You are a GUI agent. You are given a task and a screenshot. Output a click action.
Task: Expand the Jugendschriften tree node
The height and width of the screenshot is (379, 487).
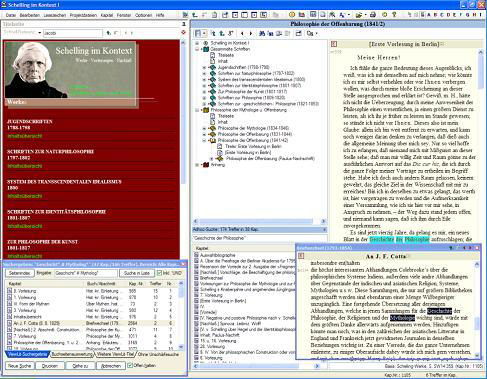click(204, 67)
